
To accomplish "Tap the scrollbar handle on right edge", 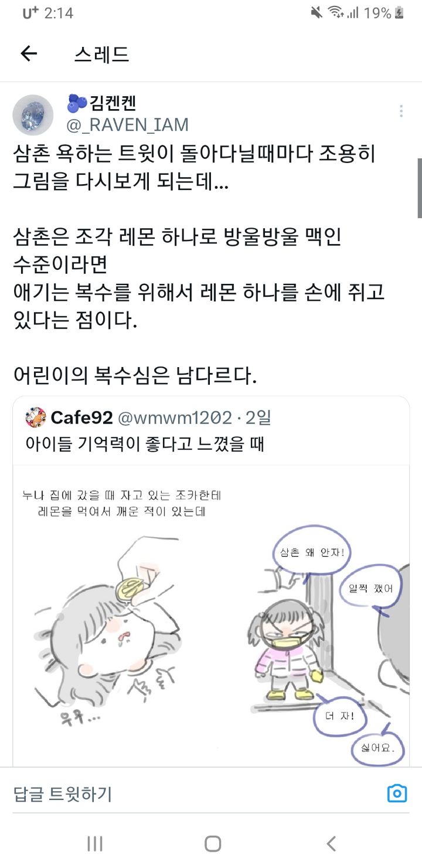I will (x=420, y=188).
